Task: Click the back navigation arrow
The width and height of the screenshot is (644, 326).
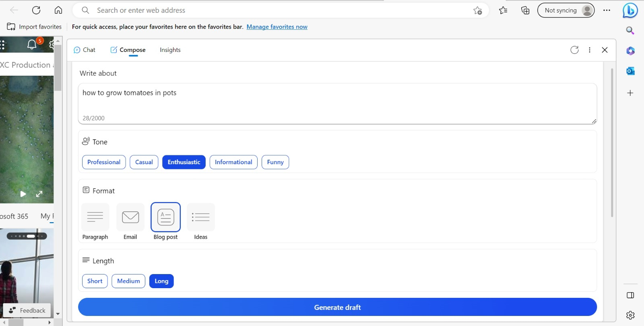Action: (14, 10)
